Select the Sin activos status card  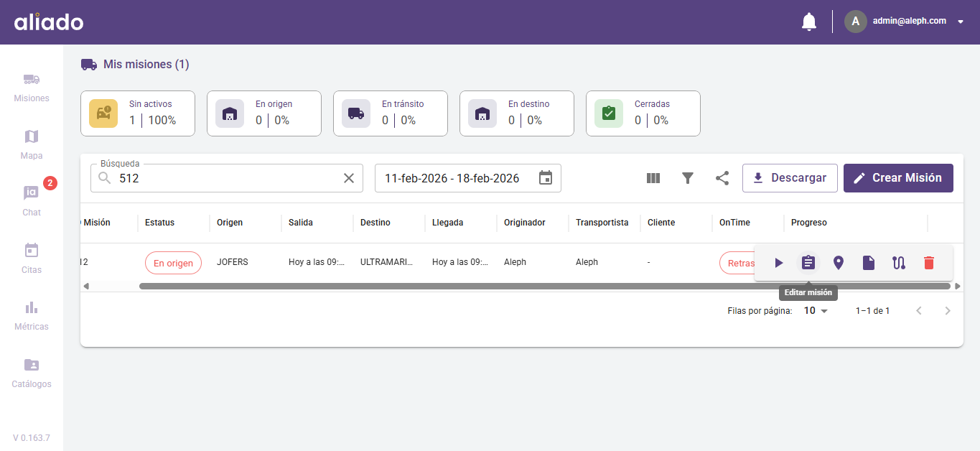pyautogui.click(x=138, y=113)
